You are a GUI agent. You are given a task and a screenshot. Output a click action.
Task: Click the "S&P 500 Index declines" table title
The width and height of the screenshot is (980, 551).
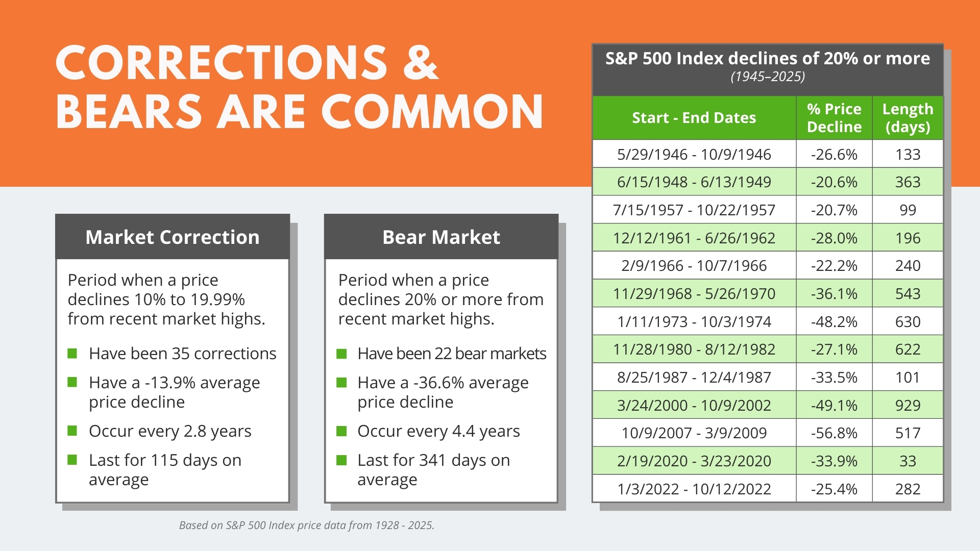768,59
